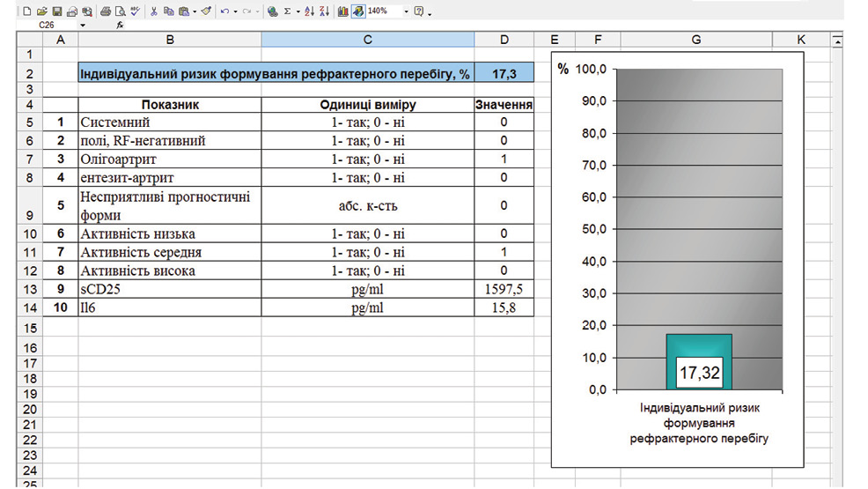Expand the AutoSum functions dropdown
The image size is (868, 489).
[x=298, y=11]
